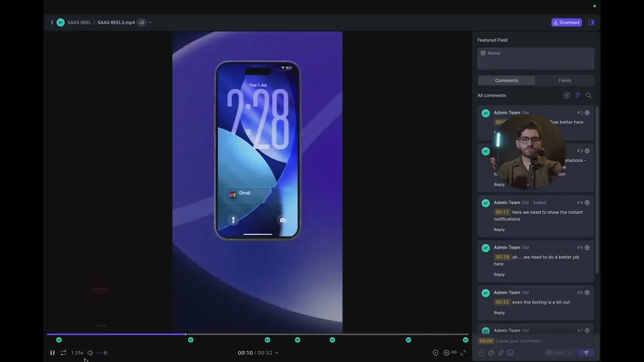Toggle the side panel icon beside Download
The image size is (644, 362).
click(x=592, y=22)
